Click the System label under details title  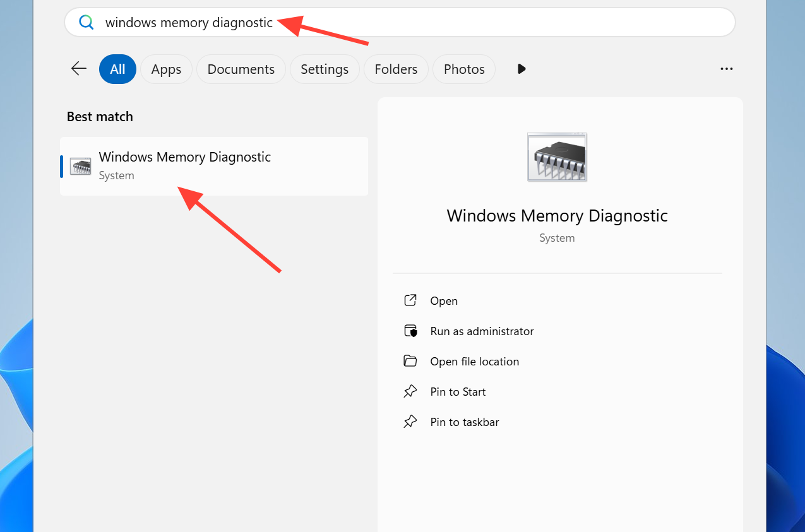[x=557, y=238]
